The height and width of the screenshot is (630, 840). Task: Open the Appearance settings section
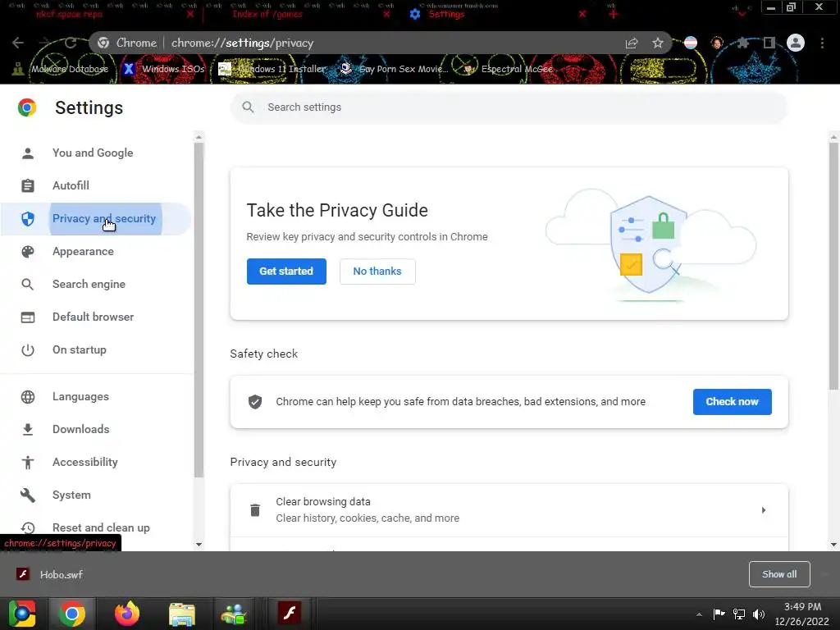pos(83,252)
